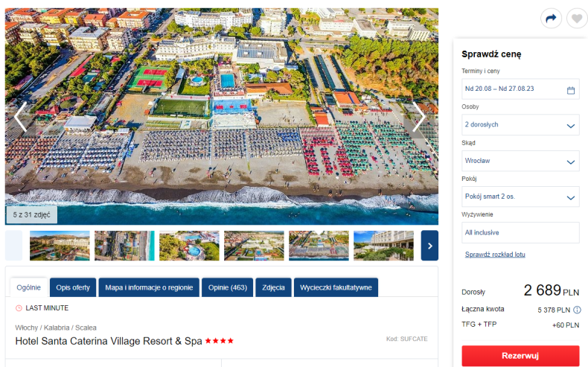Advance thumbnail strip with blue arrow button
The height and width of the screenshot is (367, 588).
429,246
